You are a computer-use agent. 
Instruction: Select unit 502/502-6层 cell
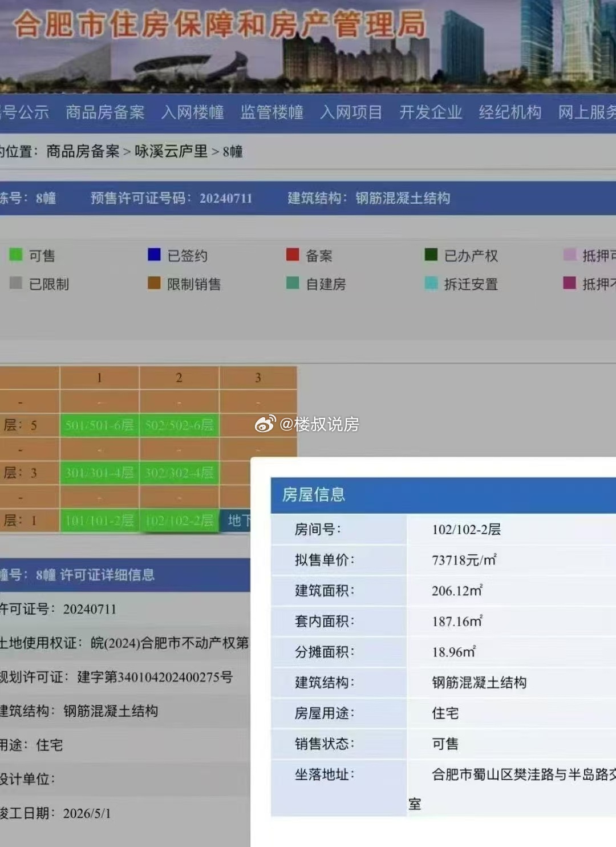point(179,425)
